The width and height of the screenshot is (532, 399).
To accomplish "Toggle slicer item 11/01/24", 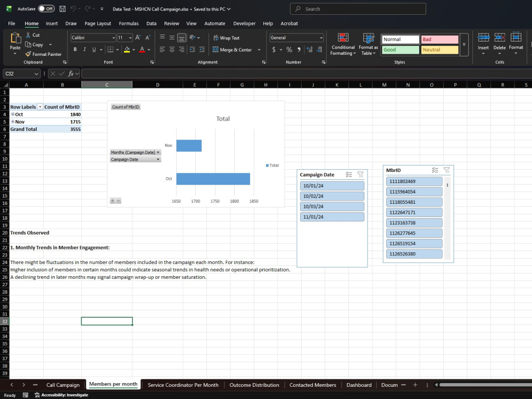I will (332, 217).
